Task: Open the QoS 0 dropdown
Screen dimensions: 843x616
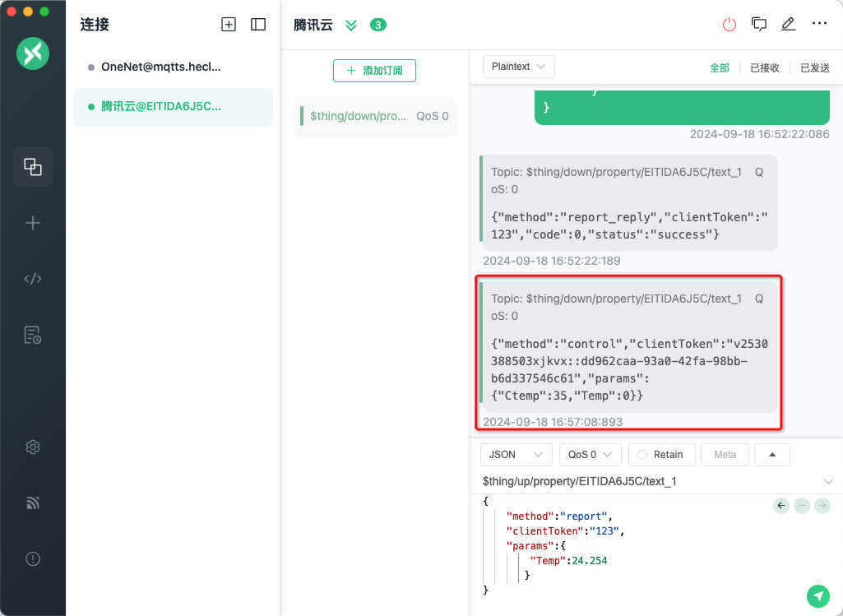Action: pyautogui.click(x=590, y=455)
